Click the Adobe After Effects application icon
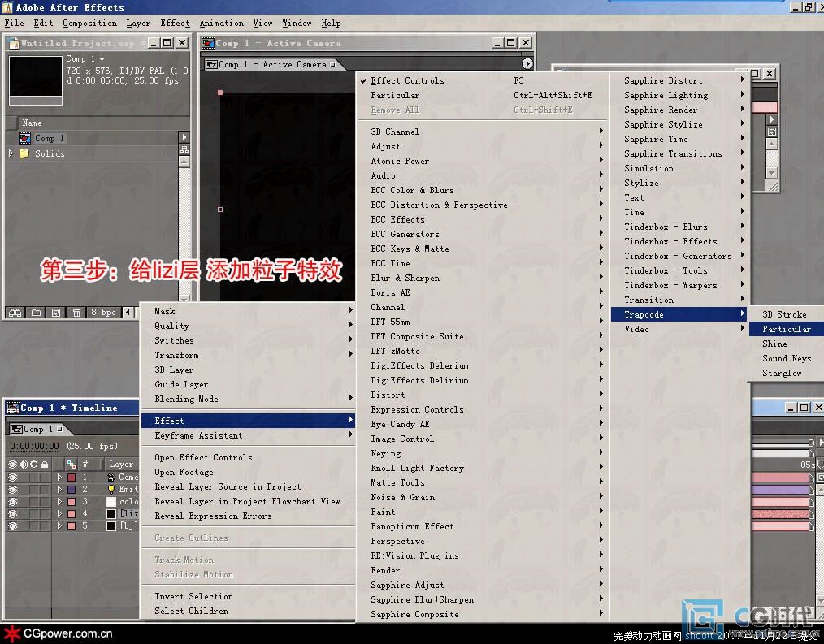The image size is (824, 644). [x=7, y=6]
